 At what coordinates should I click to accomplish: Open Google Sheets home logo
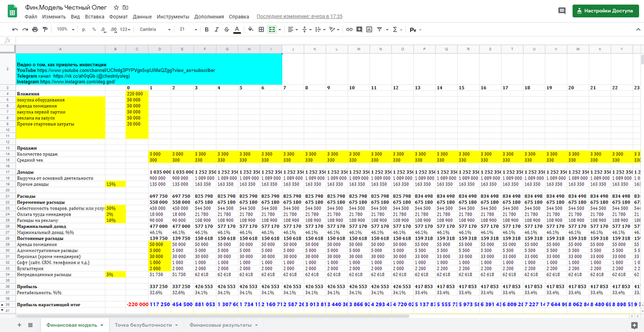[x=12, y=11]
